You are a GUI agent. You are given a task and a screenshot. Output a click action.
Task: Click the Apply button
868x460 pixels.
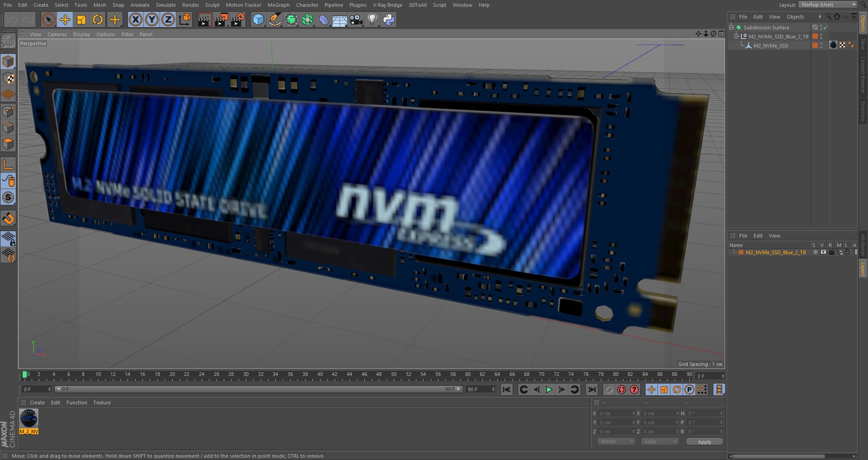click(x=704, y=442)
